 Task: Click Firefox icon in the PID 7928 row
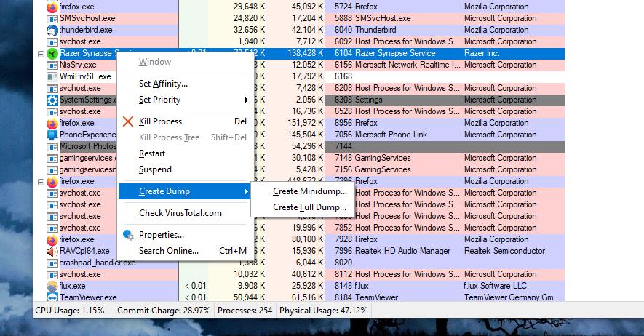[x=52, y=239]
